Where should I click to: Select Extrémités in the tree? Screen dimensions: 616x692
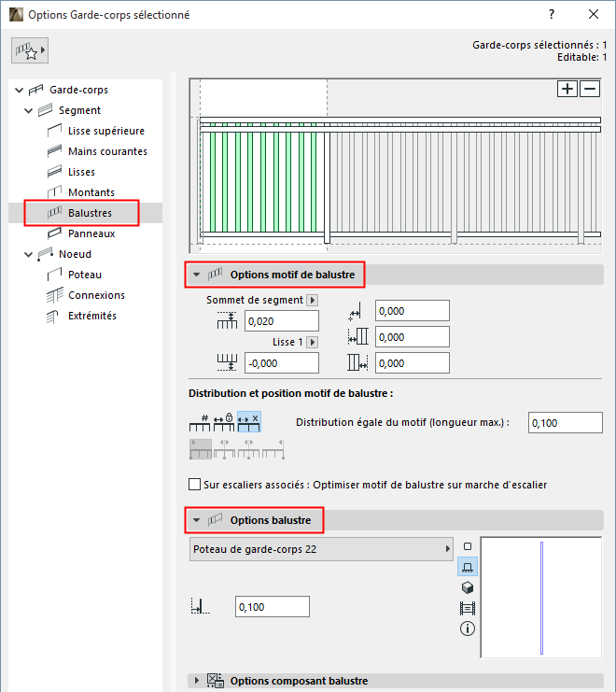[x=91, y=316]
